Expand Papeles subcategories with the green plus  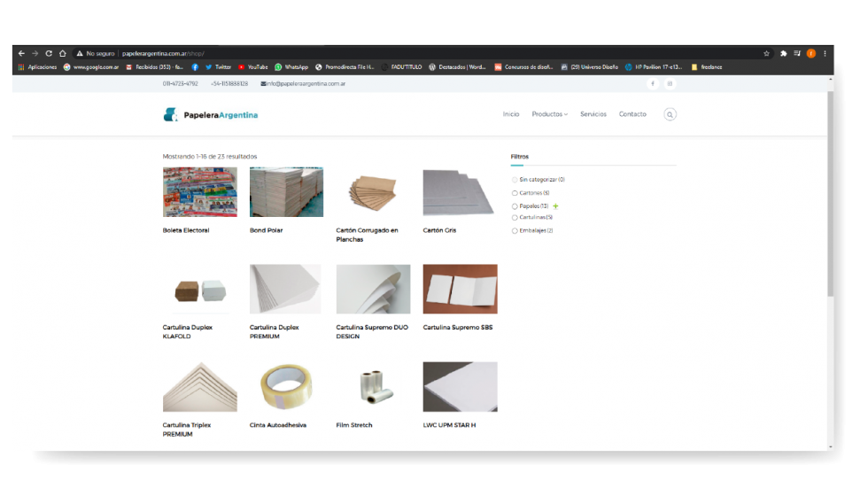pyautogui.click(x=555, y=206)
